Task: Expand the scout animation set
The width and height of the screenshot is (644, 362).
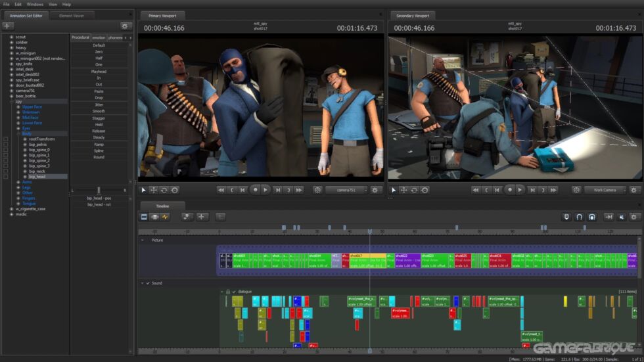Action: 12,37
